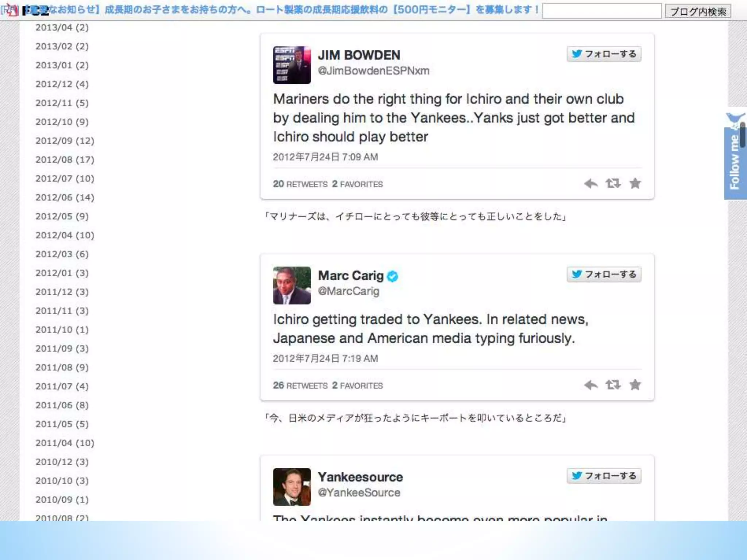Favorite Marc Carig's tweet with star
This screenshot has width=747, height=560.
click(x=635, y=385)
